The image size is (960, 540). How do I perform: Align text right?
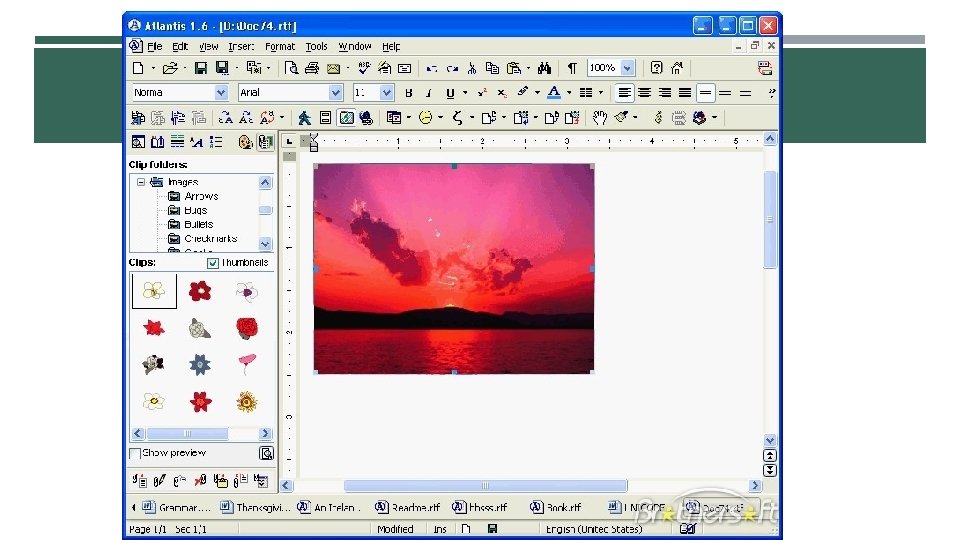point(664,93)
